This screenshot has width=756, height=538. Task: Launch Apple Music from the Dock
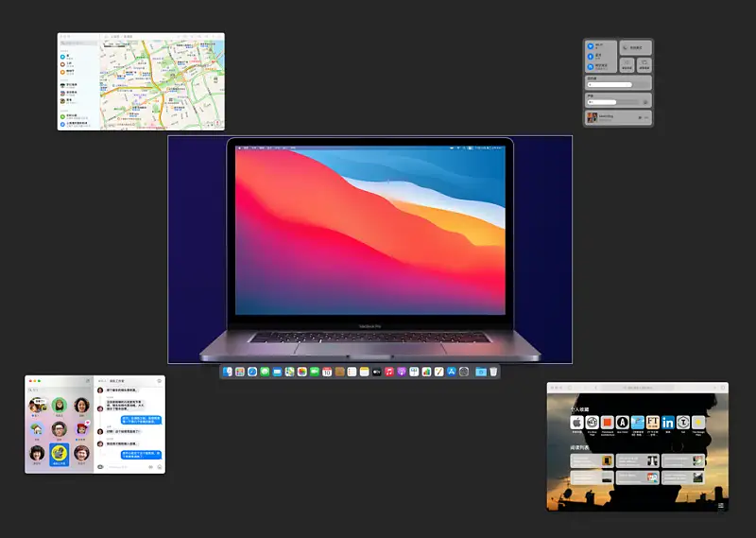pos(389,372)
